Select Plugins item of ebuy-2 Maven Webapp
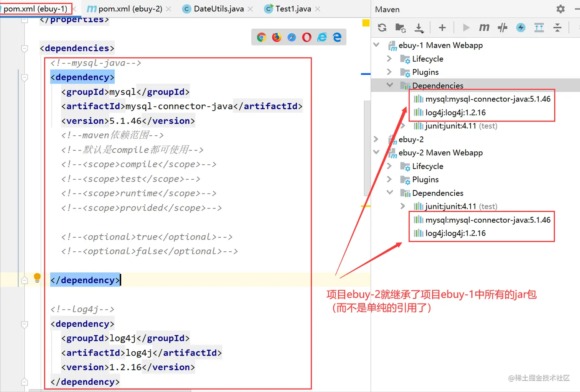The image size is (580, 392). tap(425, 179)
